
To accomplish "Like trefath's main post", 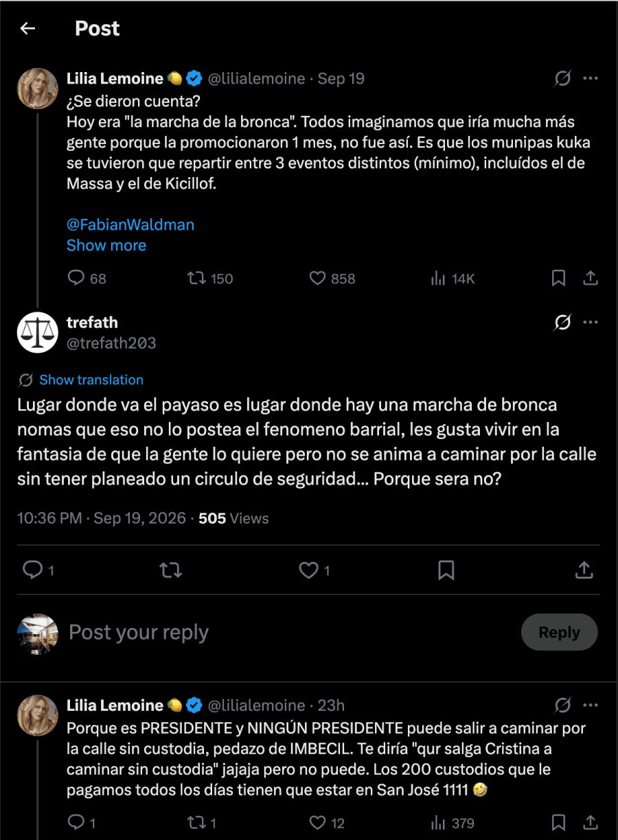I will point(309,570).
